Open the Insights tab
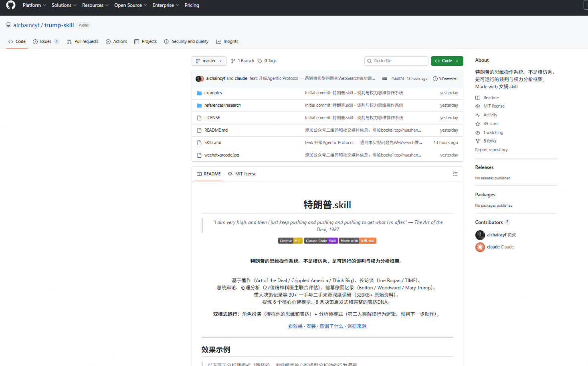The width and height of the screenshot is (588, 366). point(227,42)
